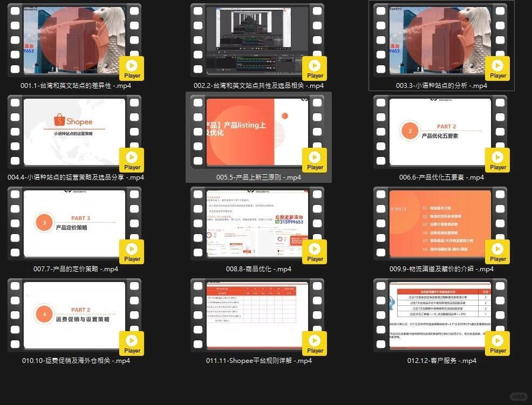Screen dimensions: 532x405
Task: Click filename 005.5-产品上新三原则 -.mp4
Action: point(258,177)
